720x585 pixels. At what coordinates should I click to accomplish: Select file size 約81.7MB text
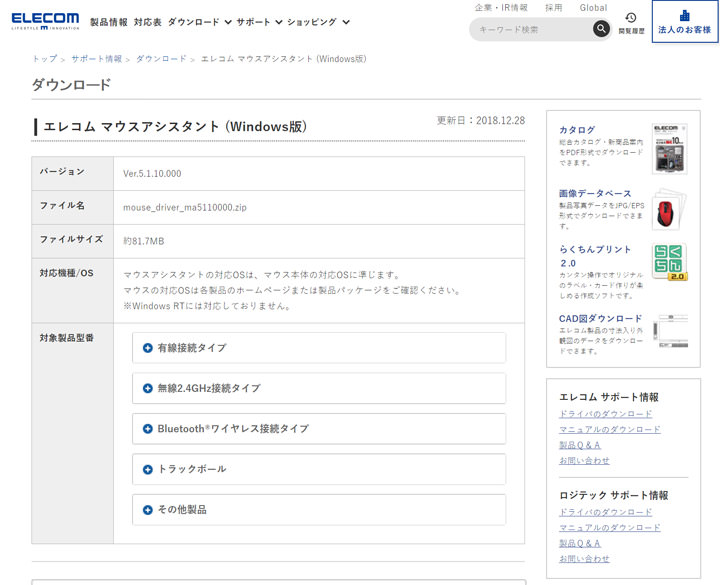(143, 241)
